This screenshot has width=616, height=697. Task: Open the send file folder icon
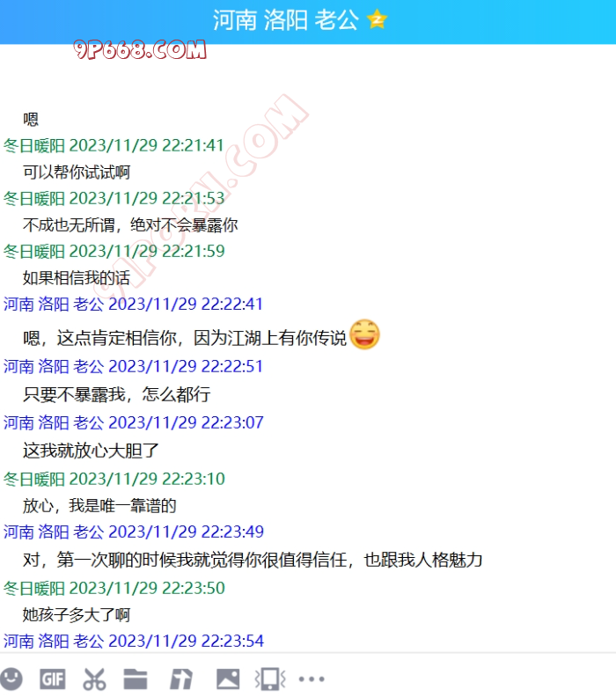point(136,679)
